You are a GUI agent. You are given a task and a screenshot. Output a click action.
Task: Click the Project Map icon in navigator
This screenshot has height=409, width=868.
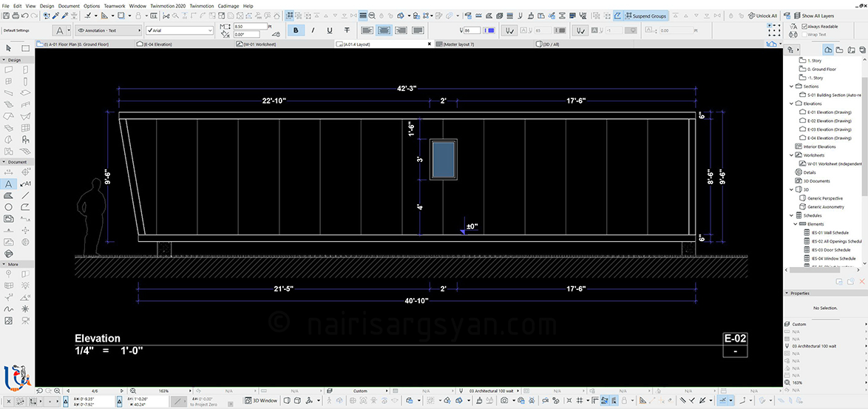point(828,50)
